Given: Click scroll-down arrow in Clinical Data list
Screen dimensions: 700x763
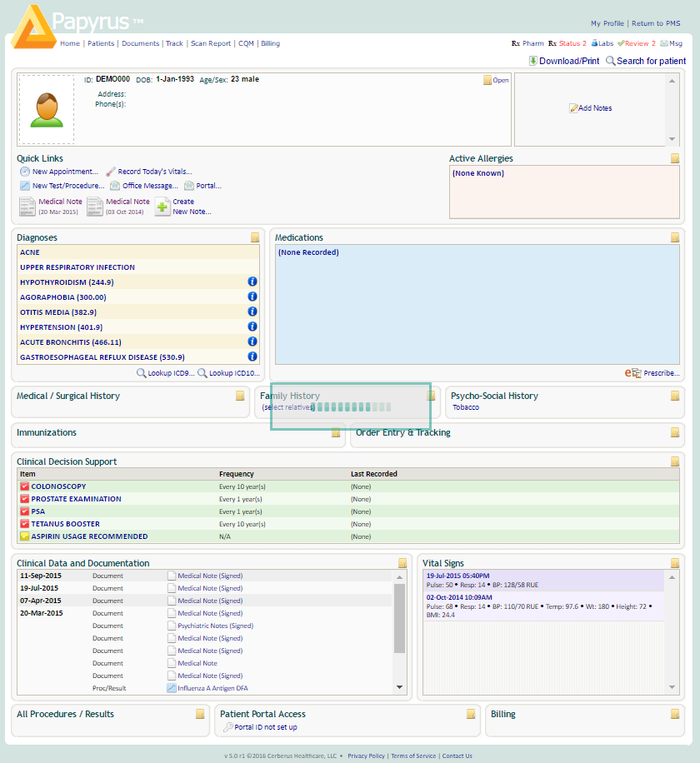Looking at the screenshot, I should tap(399, 687).
